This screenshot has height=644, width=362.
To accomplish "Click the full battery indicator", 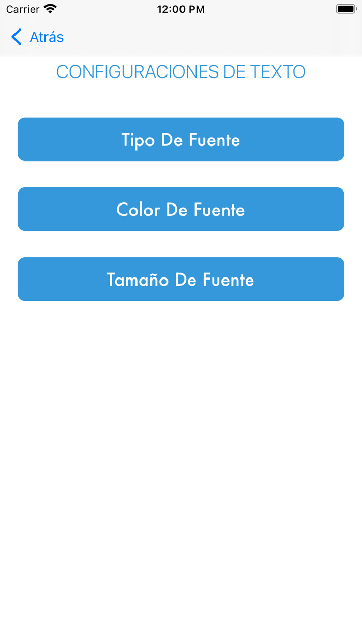I will click(x=345, y=9).
